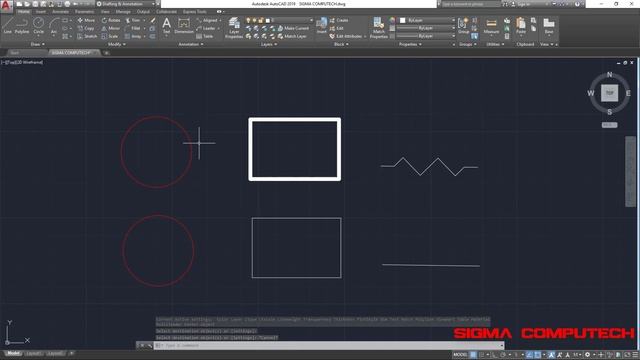Switch to the Model layout tab
This screenshot has width=640, height=360.
(x=13, y=353)
